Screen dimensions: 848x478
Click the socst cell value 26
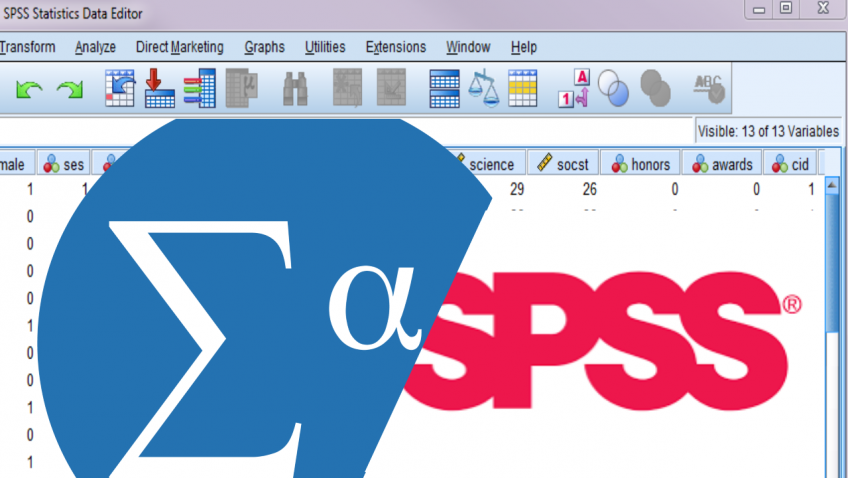(x=589, y=189)
